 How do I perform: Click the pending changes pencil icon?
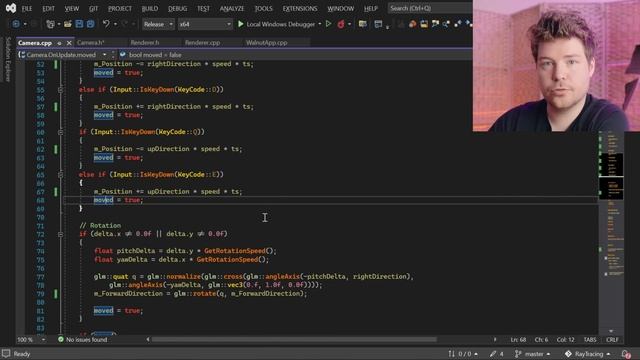493,354
